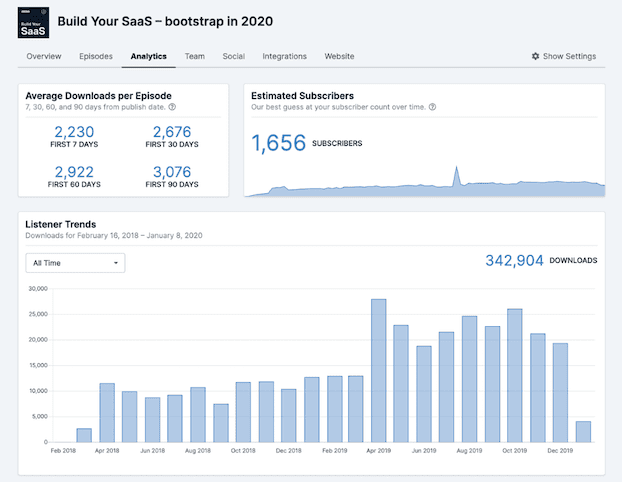Switch to the Episodes tab

coord(96,56)
